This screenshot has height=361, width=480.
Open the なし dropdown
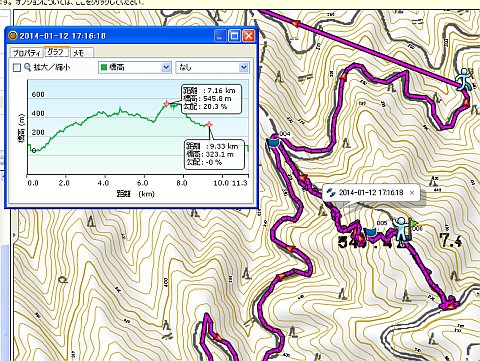212,67
